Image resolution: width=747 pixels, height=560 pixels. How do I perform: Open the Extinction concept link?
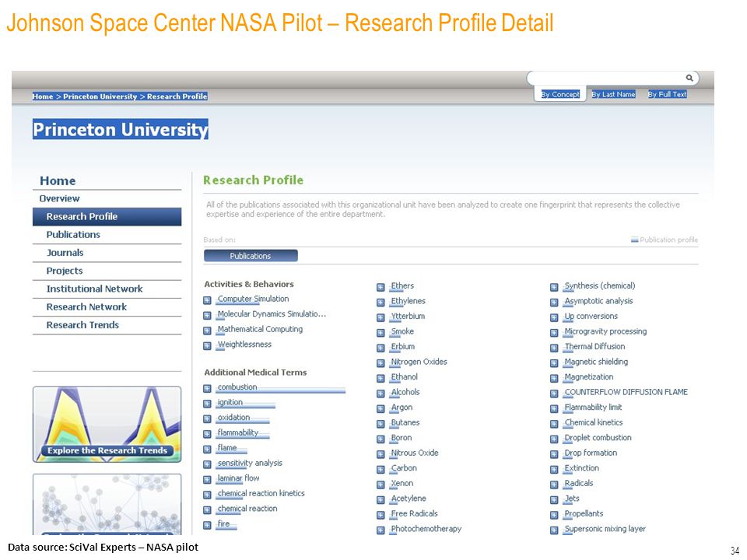click(582, 468)
